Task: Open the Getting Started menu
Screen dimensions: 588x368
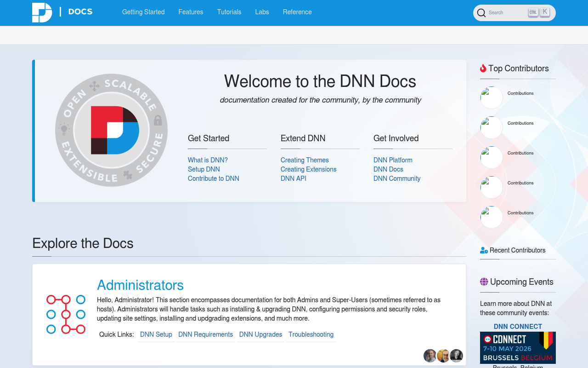Action: coord(143,12)
